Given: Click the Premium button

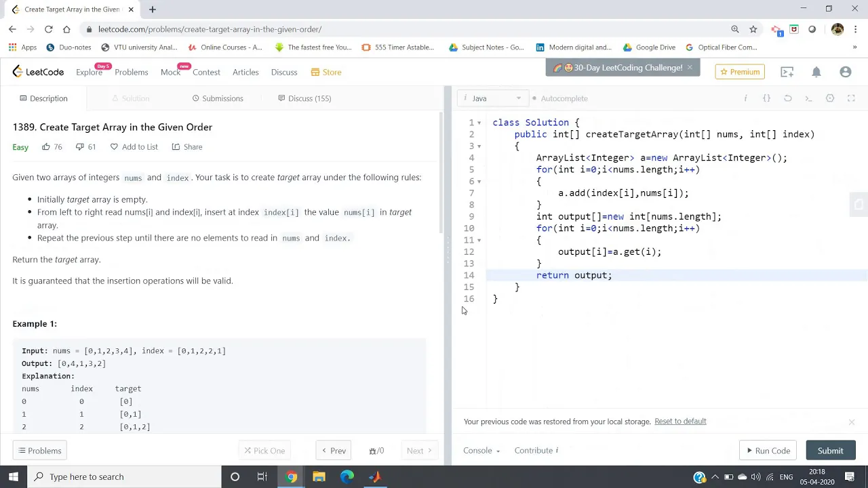Looking at the screenshot, I should [x=740, y=72].
